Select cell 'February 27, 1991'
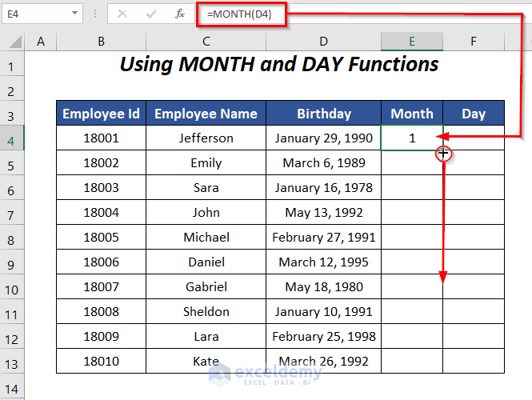The width and height of the screenshot is (532, 400). tap(324, 237)
